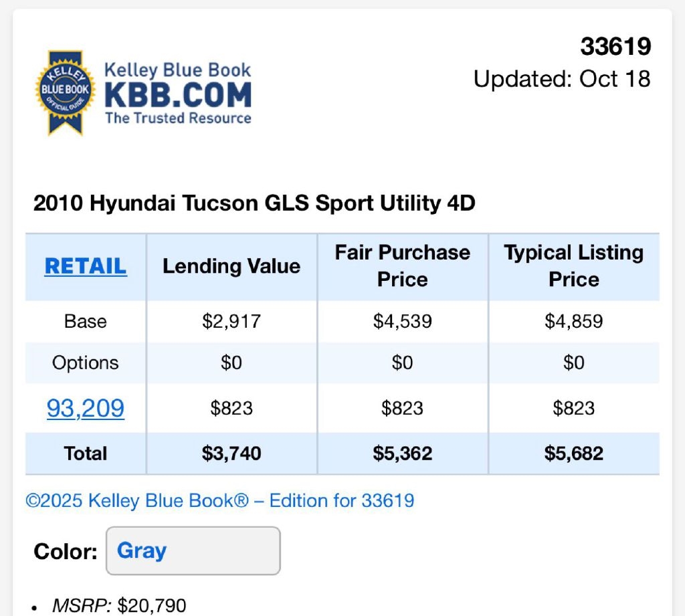
Task: Click the MSRP $20,790 line
Action: pos(119,606)
